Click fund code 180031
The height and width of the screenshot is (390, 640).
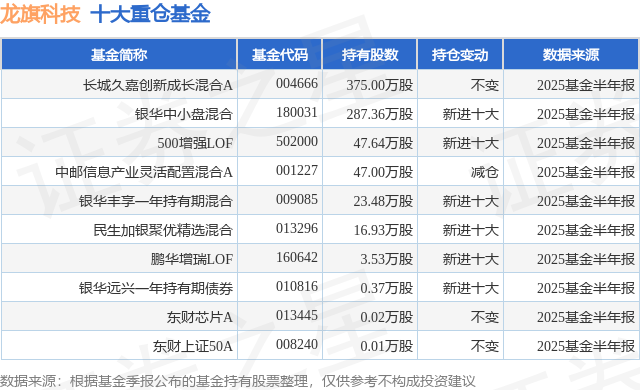pos(297,113)
